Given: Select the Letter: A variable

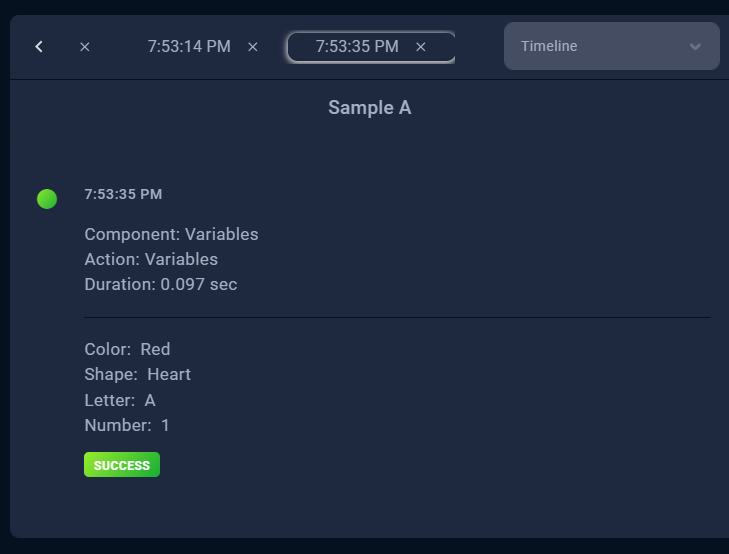Looking at the screenshot, I should coord(120,400).
